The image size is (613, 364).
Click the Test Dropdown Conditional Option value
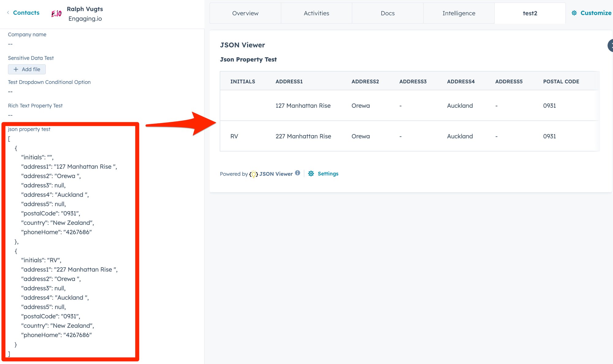coord(10,92)
